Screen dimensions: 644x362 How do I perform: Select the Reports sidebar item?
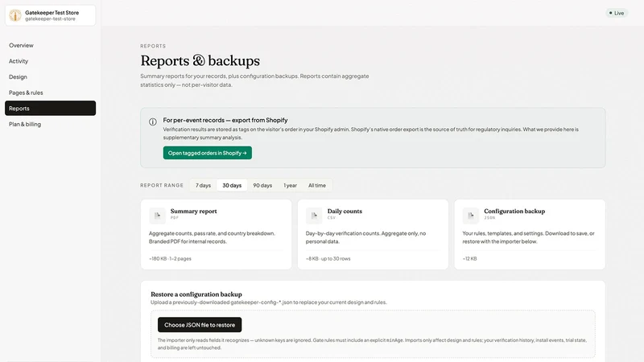[x=50, y=109]
